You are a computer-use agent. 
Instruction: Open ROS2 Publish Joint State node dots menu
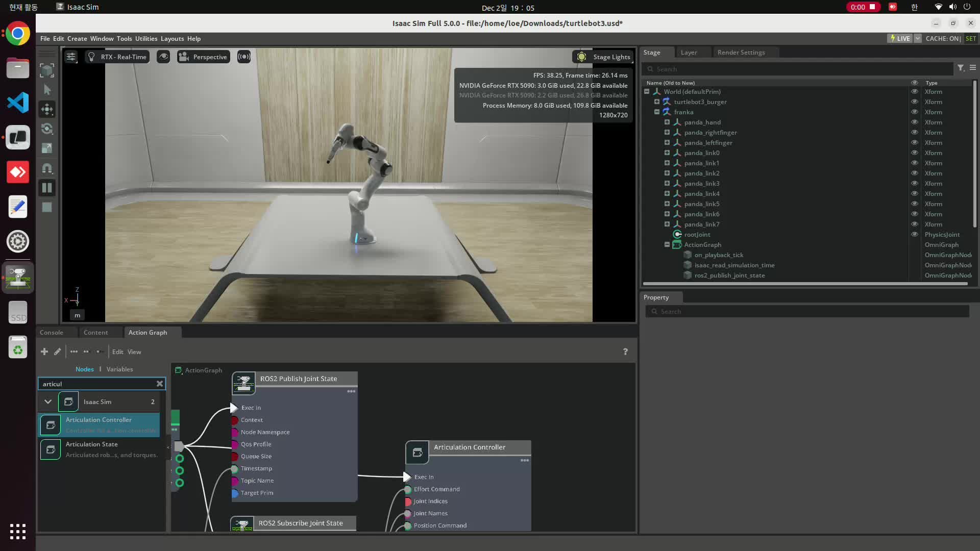351,391
